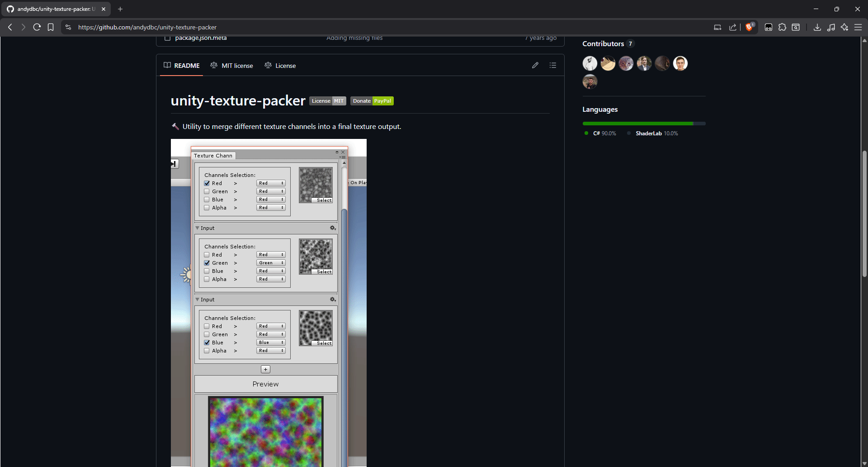Viewport: 868px width, 467px height.
Task: Click the Donate PayPal badge
Action: tap(372, 100)
